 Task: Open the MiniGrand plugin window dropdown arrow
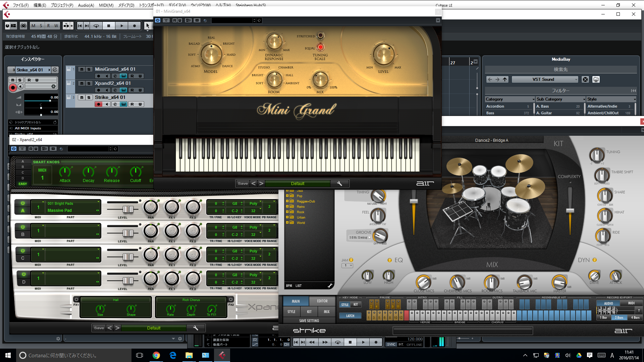pyautogui.click(x=438, y=20)
